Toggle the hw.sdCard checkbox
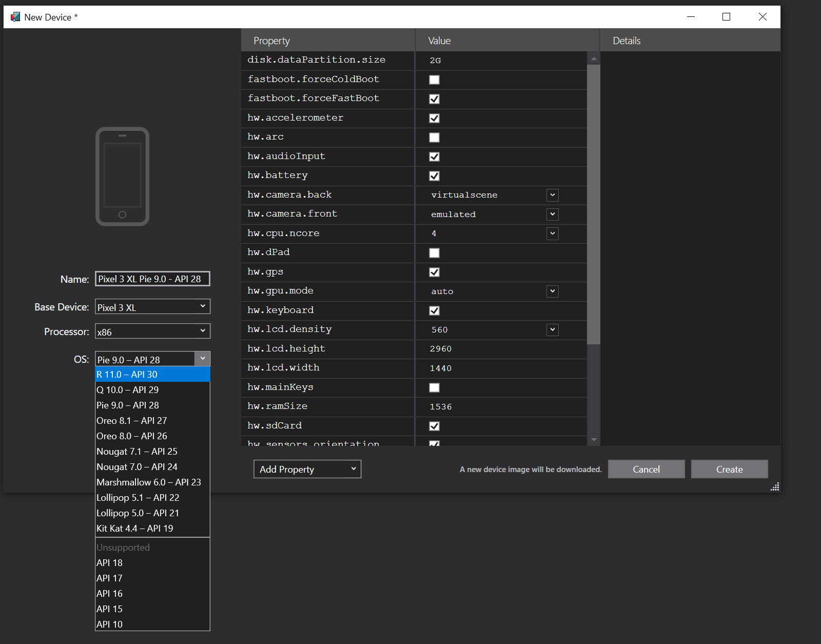Screen dimensions: 821x644 click(434, 426)
